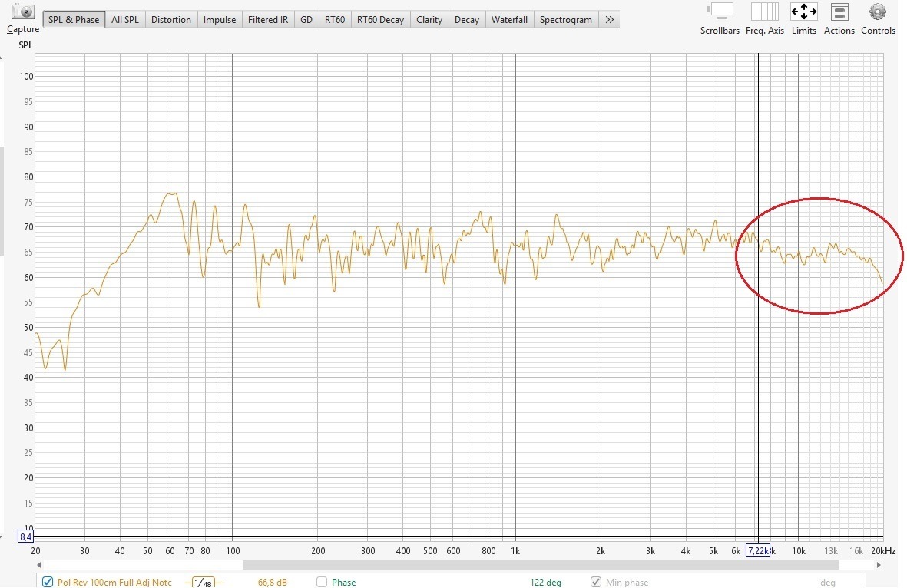This screenshot has height=588, width=907.
Task: Show the Waterfall tab
Action: pos(510,20)
